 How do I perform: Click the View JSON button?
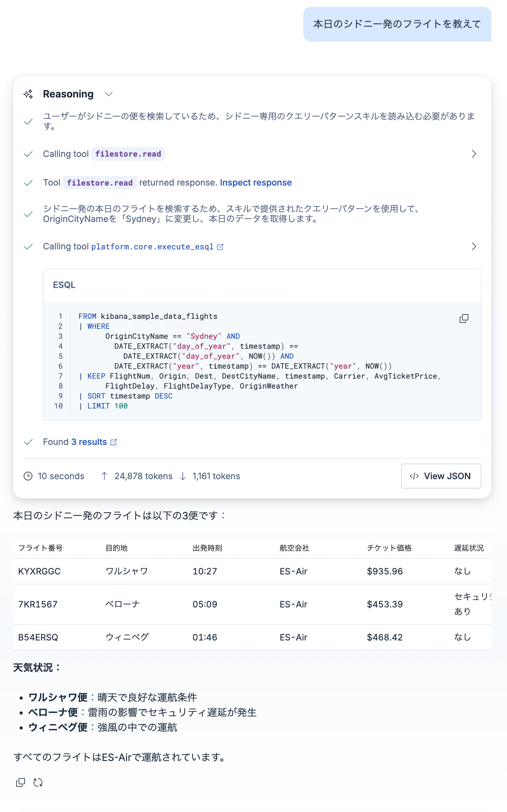(x=441, y=476)
